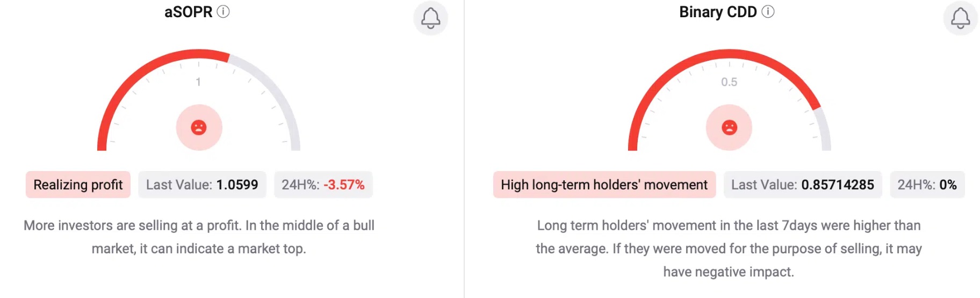Click the aSOPR 24H% -3.57% box

click(x=323, y=185)
